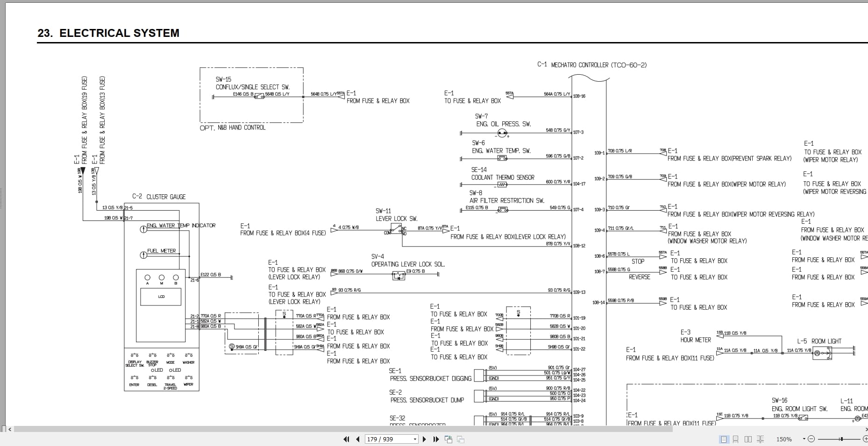Click the SE-14 sensor identifier

point(479,170)
